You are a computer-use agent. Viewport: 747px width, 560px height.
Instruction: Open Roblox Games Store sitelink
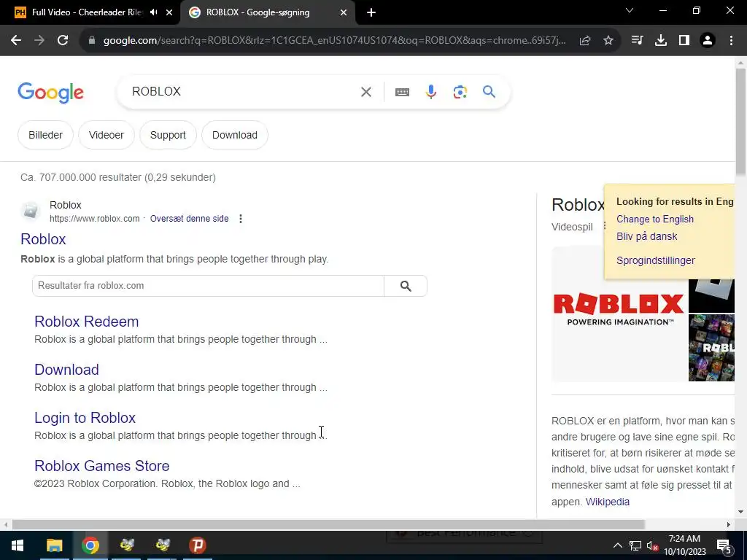point(102,466)
